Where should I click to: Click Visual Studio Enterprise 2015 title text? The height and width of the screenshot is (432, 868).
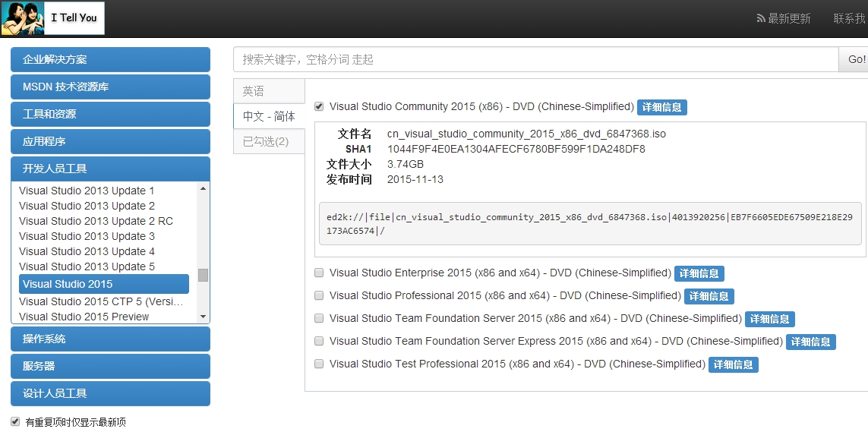point(500,273)
